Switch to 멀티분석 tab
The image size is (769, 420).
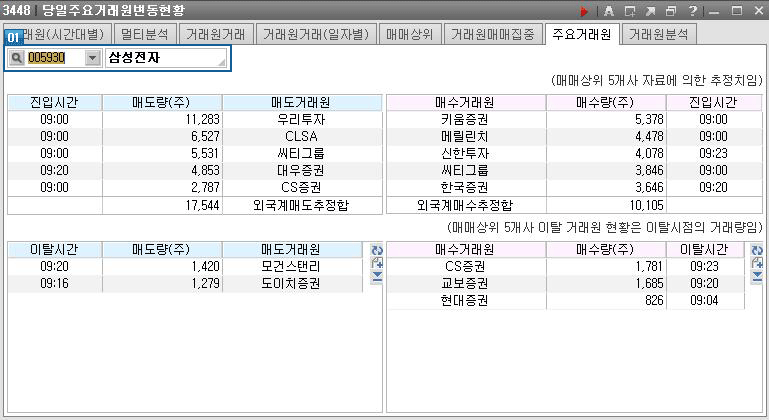[x=144, y=34]
